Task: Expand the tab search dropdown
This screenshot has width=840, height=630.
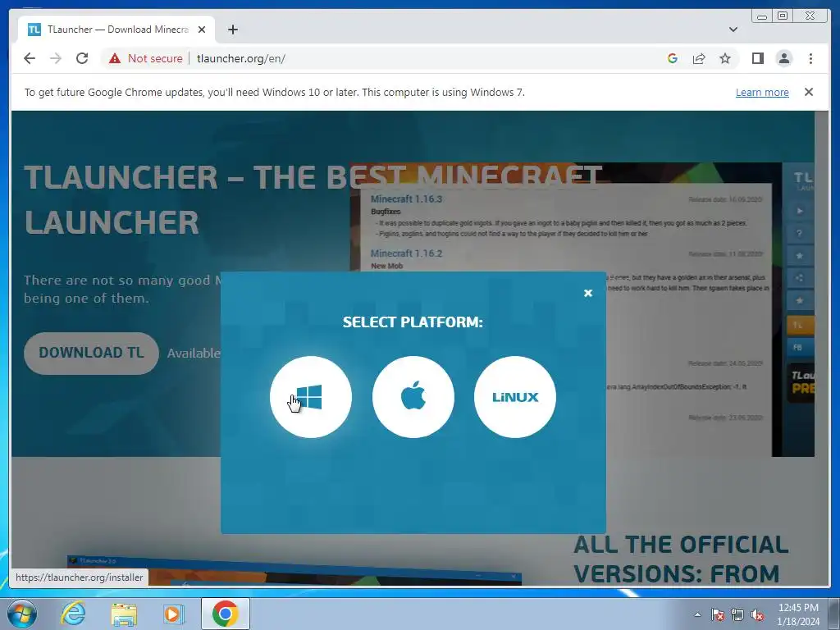Action: [733, 30]
